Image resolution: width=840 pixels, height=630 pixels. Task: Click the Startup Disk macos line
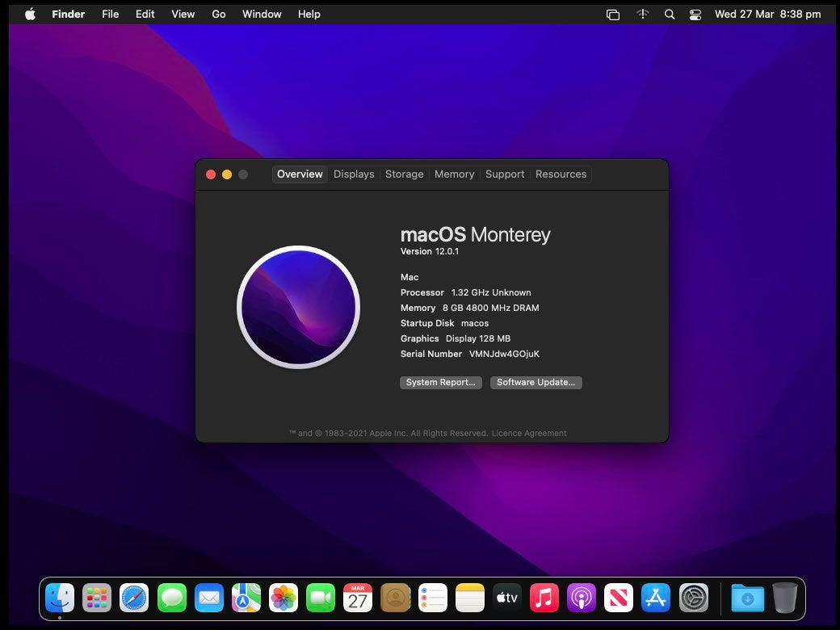[445, 324]
